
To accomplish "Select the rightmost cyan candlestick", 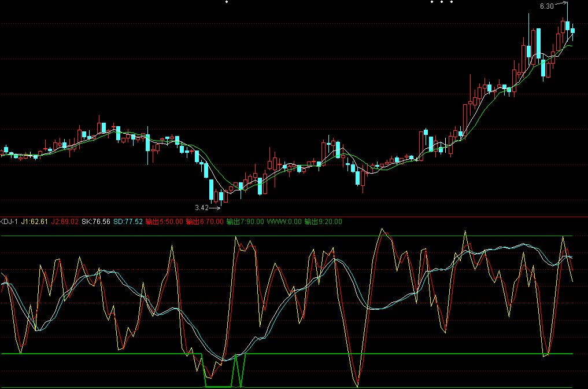I will pos(572,31).
